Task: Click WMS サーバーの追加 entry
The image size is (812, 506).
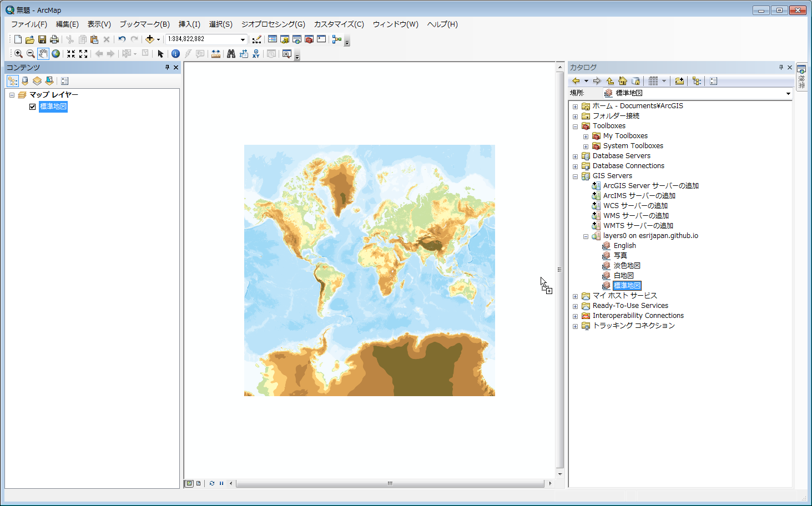Action: 637,215
